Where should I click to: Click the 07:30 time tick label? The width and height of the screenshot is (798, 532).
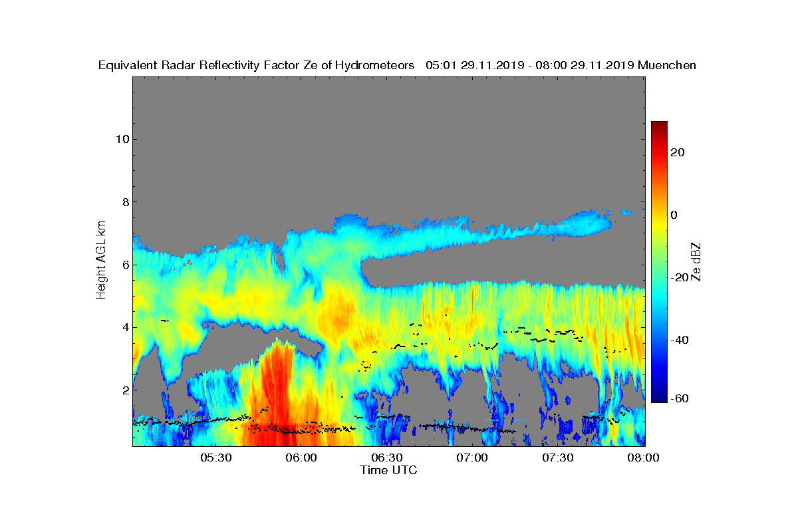pos(559,458)
